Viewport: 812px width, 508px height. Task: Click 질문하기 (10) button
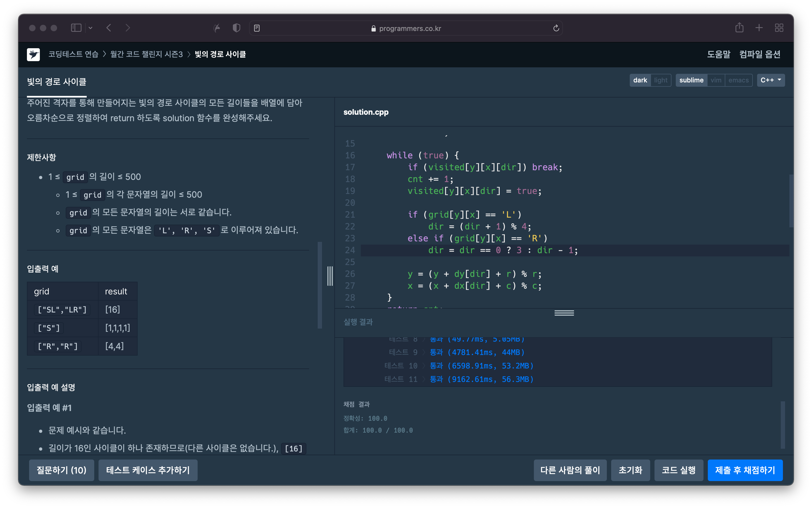coord(61,470)
